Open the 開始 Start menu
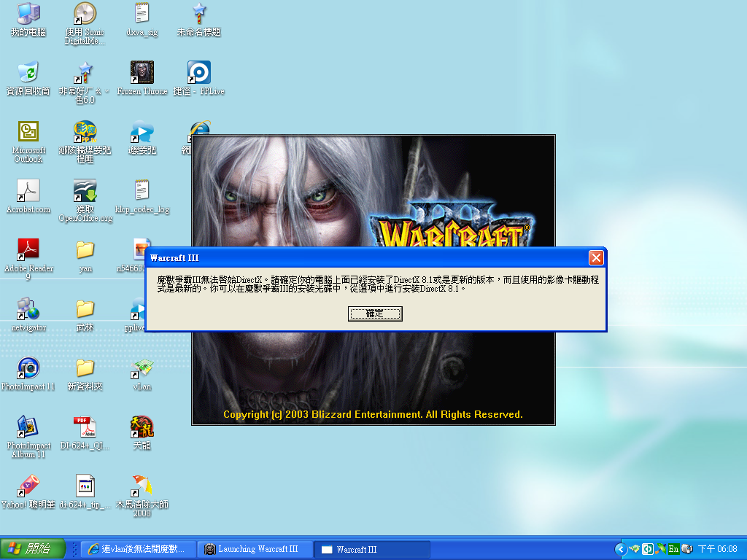Viewport: 747px width, 560px height. tap(32, 548)
